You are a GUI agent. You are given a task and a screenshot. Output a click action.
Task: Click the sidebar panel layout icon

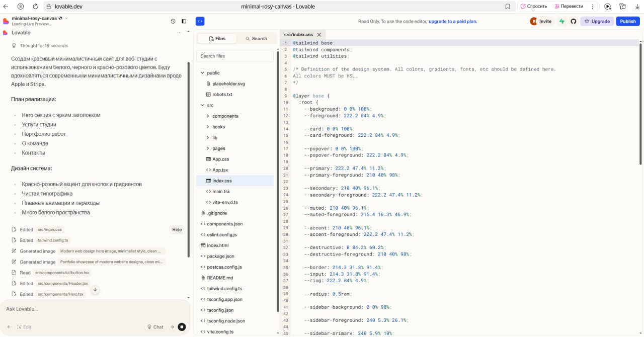[184, 22]
